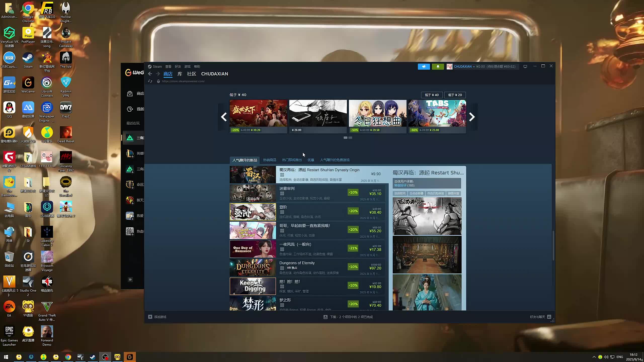Click the Steam icon in the taskbar
Viewport: 644px width, 362px height.
pyautogui.click(x=93, y=357)
